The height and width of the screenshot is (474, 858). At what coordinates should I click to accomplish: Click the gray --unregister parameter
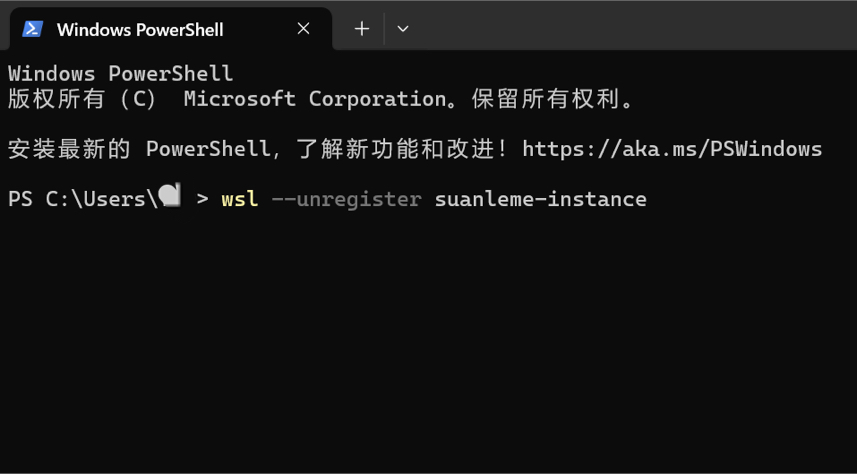(346, 199)
